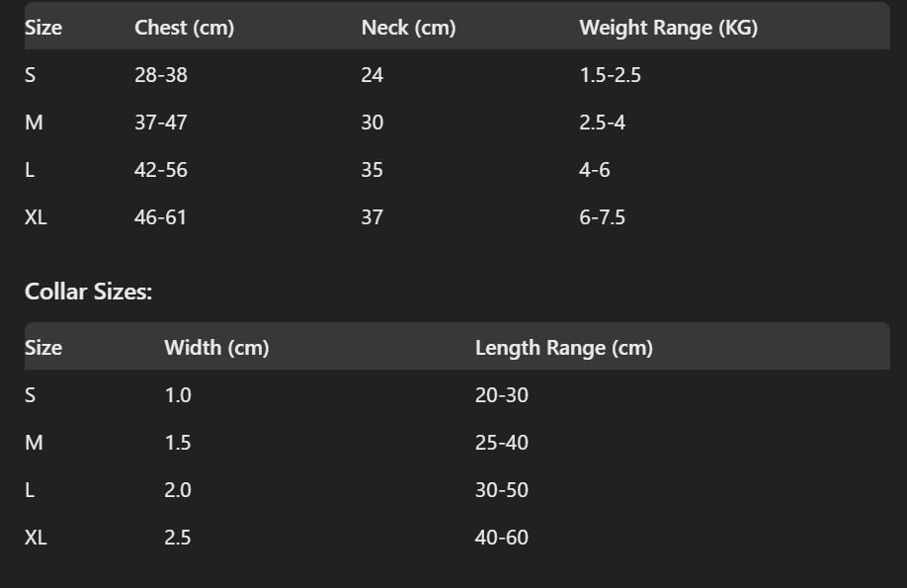Select the 1.5-2.5 weight range cell
Screen dimensions: 907x588
click(x=610, y=75)
